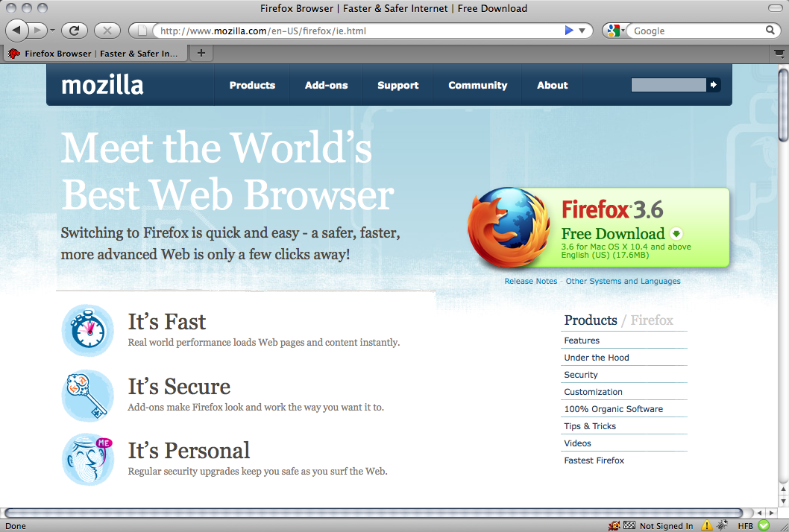Open the back/forward history dropdown
The image size is (789, 532).
(52, 31)
